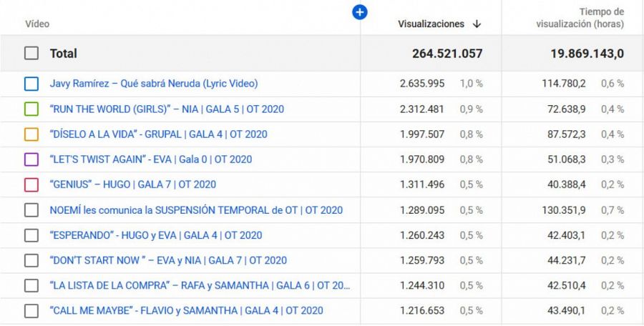This screenshot has width=644, height=326.
Task: Toggle the green RUN THE WORLD checkbox
Action: coord(31,109)
